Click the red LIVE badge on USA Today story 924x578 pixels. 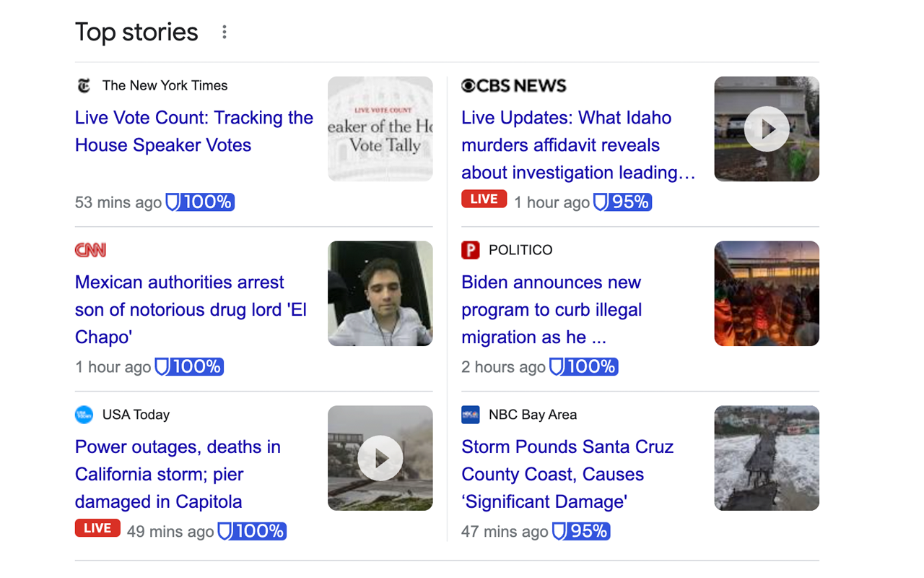pyautogui.click(x=97, y=528)
